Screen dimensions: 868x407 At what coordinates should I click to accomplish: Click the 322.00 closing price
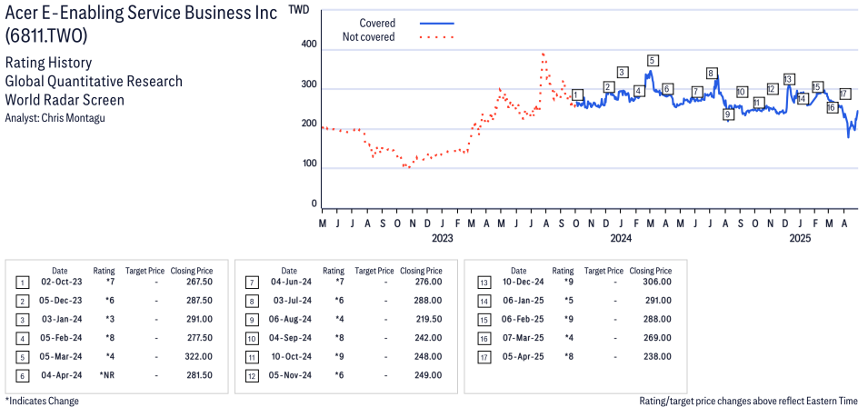click(200, 356)
